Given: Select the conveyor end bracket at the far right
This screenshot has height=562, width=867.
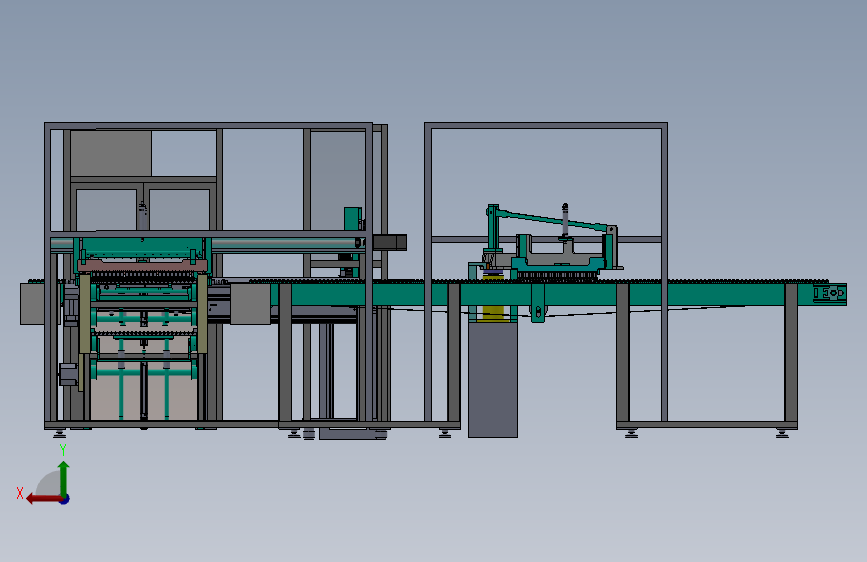Looking at the screenshot, I should tap(829, 294).
